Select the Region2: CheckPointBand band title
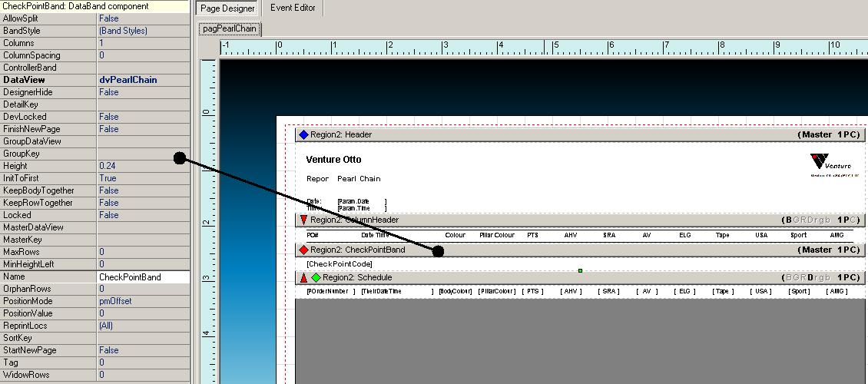This screenshot has width=868, height=384. pos(358,250)
